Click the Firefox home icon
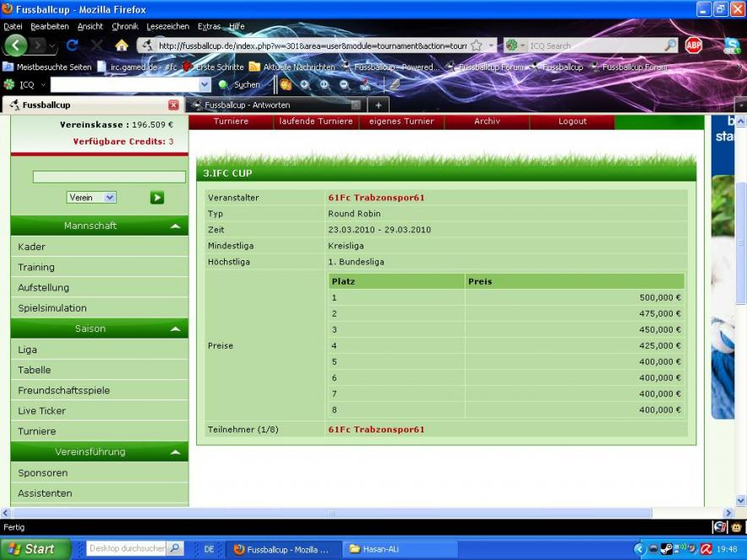This screenshot has width=747, height=560. click(122, 46)
